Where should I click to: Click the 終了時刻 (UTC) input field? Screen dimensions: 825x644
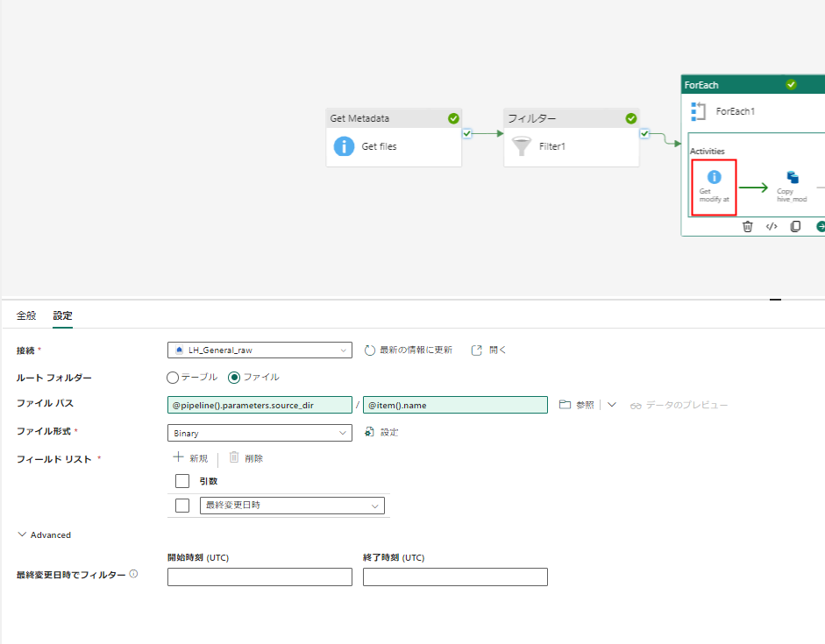(455, 577)
